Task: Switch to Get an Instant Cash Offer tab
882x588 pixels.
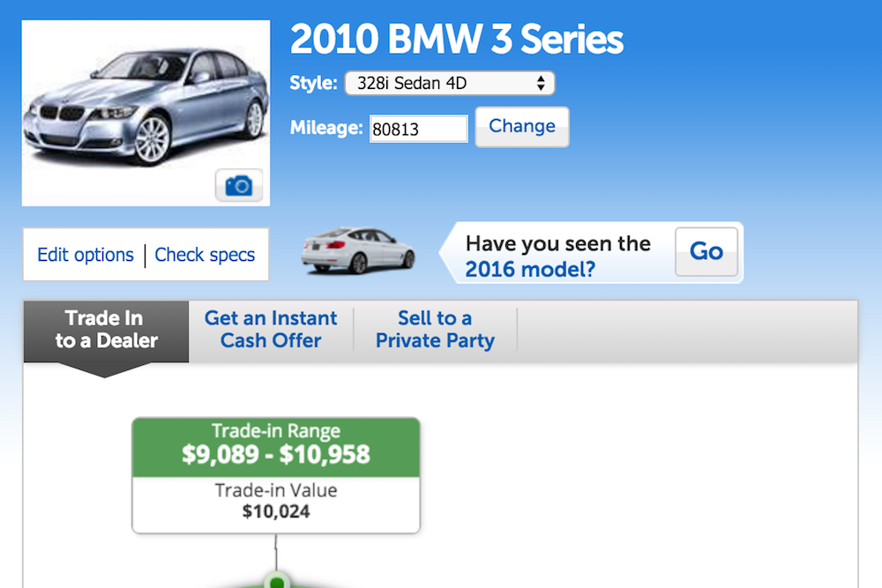Action: [271, 330]
